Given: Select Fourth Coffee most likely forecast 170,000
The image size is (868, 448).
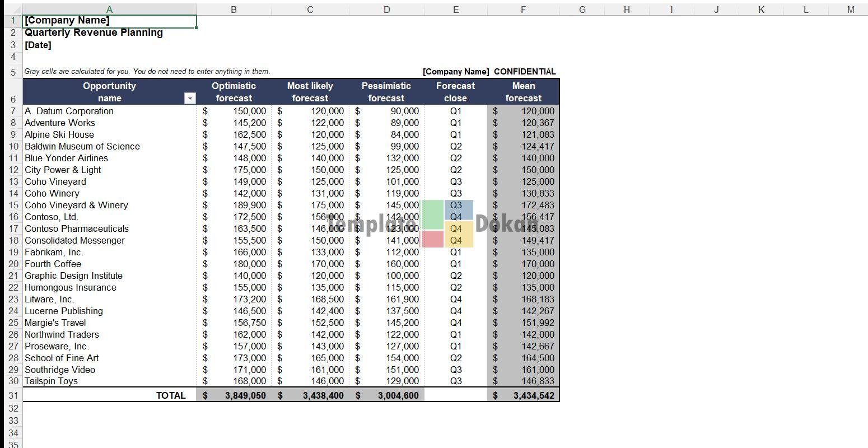Looking at the screenshot, I should click(310, 264).
